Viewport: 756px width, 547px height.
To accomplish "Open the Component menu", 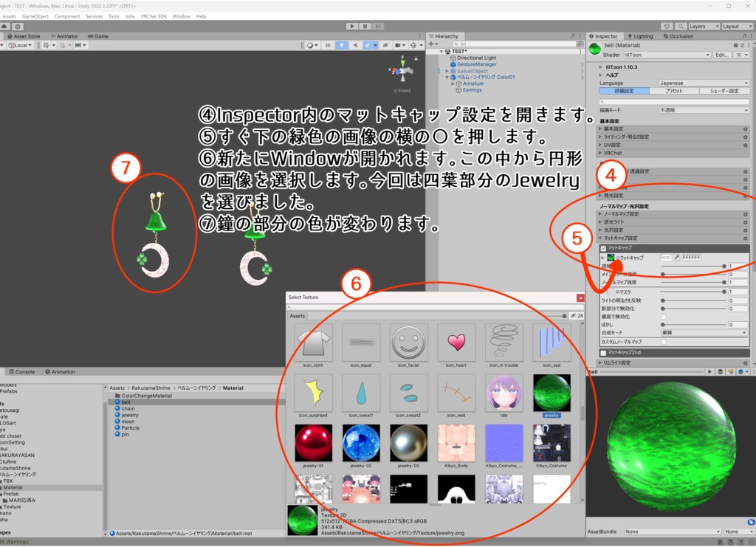I will [x=67, y=16].
